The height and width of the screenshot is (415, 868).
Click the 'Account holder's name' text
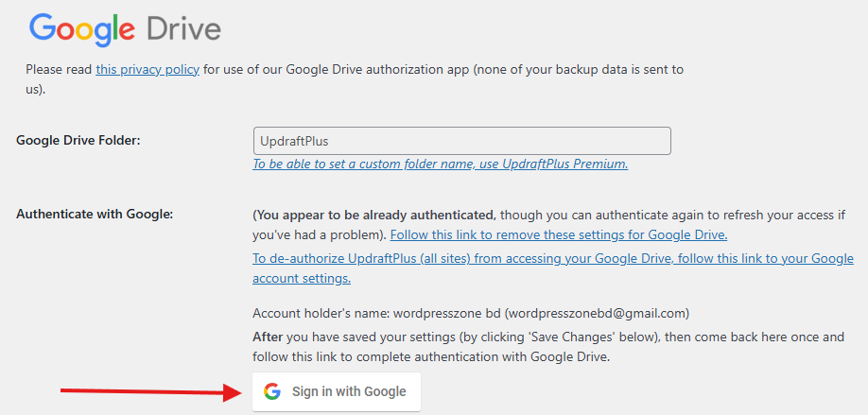tap(321, 314)
